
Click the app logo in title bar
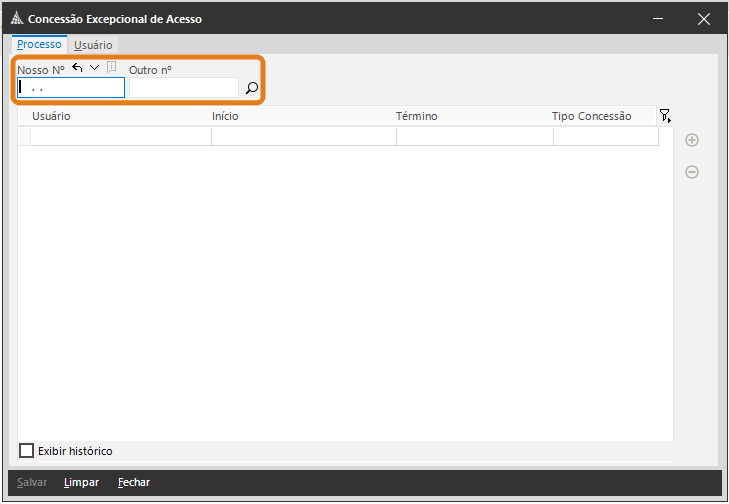pyautogui.click(x=16, y=19)
